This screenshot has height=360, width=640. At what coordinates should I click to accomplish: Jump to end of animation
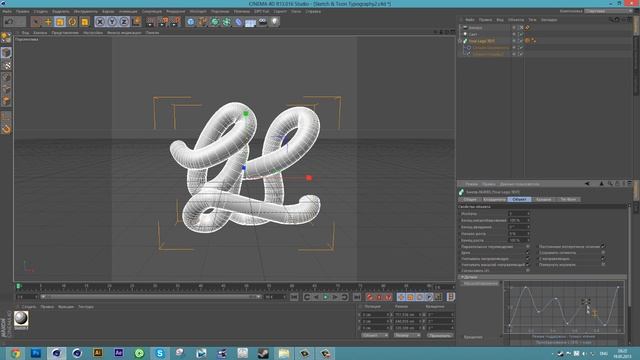click(357, 297)
